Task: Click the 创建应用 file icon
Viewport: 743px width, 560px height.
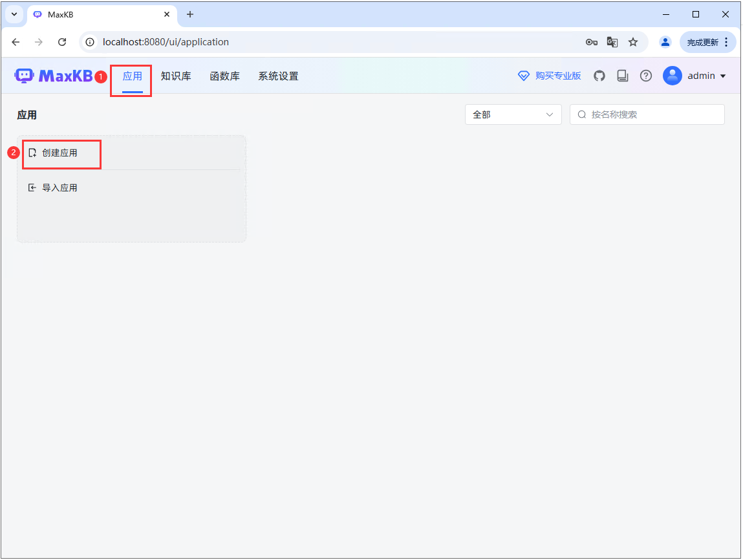Action: point(32,153)
